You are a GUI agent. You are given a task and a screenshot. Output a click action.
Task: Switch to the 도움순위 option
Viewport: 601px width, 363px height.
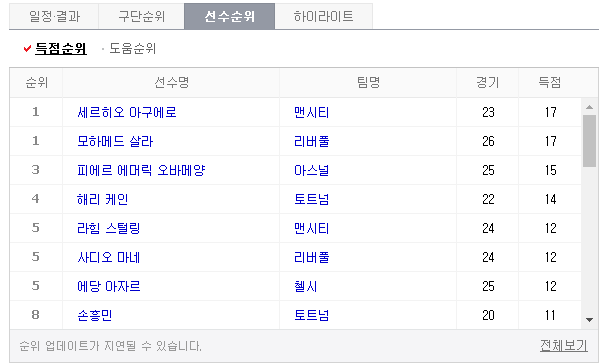(x=133, y=49)
